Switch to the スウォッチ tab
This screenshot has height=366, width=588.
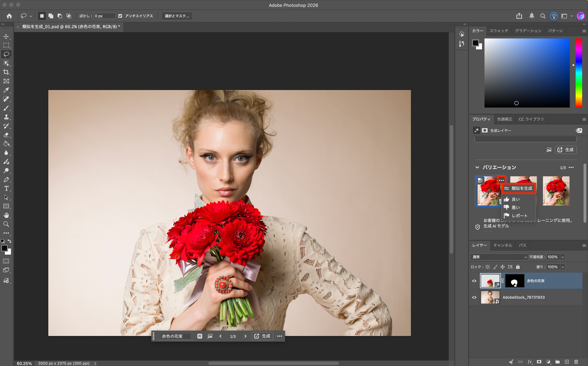coord(499,31)
